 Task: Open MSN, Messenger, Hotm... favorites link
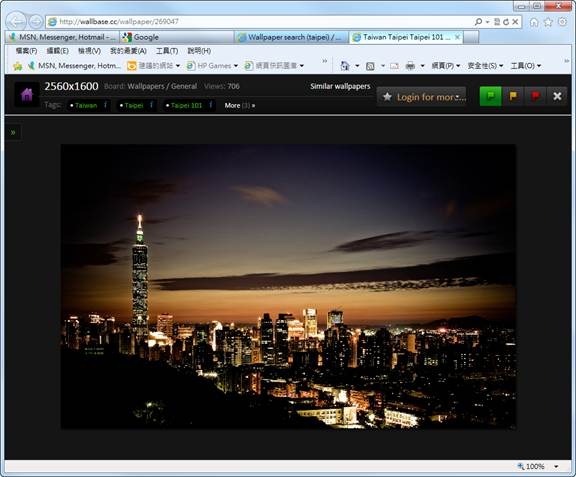click(x=74, y=66)
